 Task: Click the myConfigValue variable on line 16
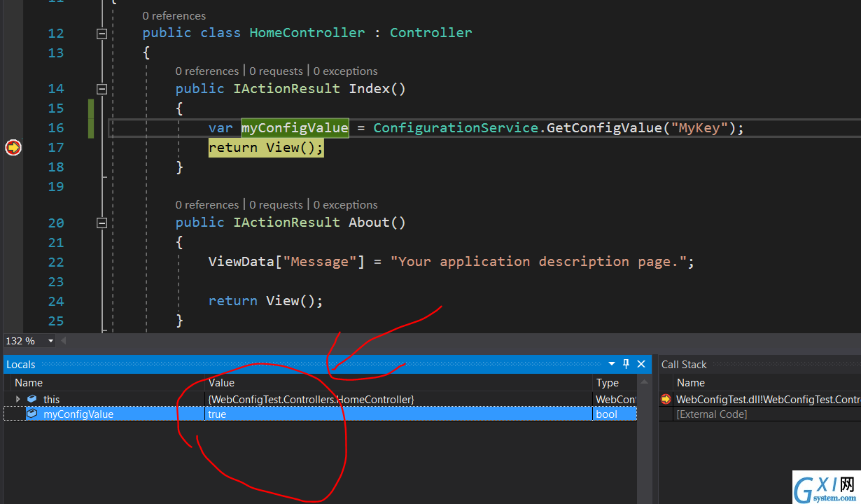(295, 127)
